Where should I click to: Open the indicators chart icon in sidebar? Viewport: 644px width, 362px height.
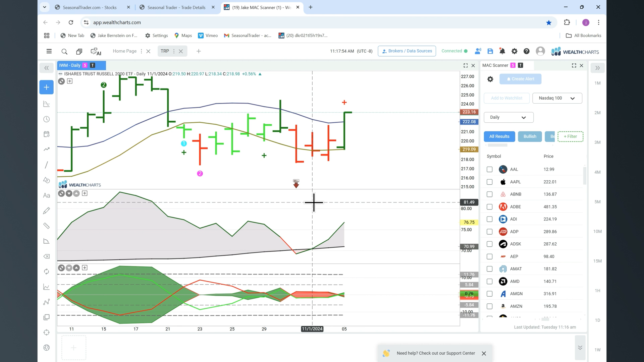[x=47, y=104]
